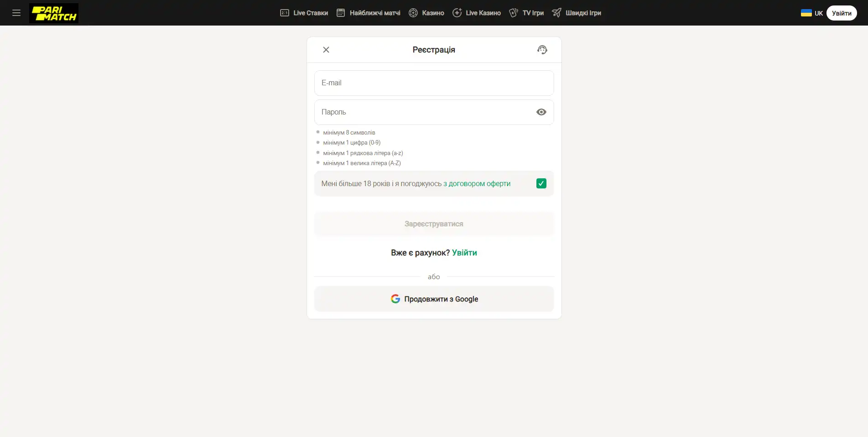Open the Казино menu item
The width and height of the screenshot is (868, 437).
tap(433, 13)
